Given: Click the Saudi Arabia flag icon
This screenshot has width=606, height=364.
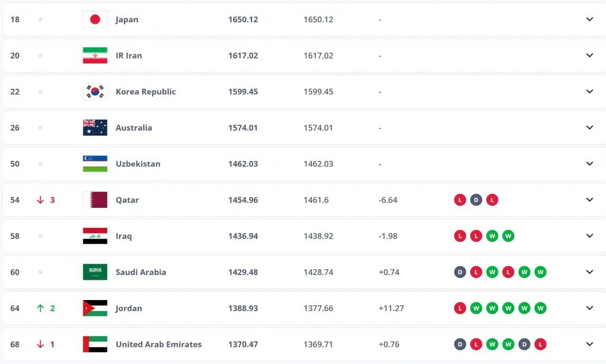Looking at the screenshot, I should tap(95, 272).
